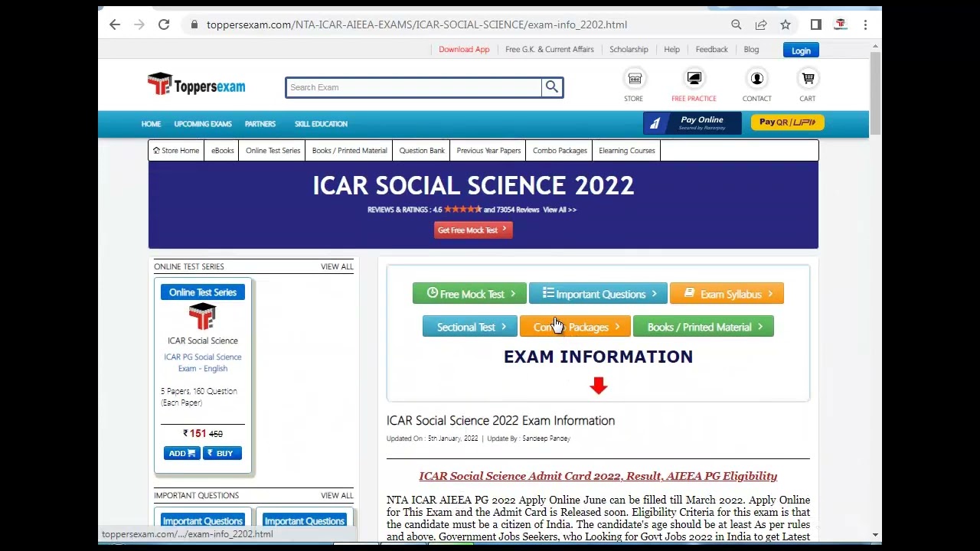The height and width of the screenshot is (551, 980).
Task: Open Download App link
Action: pyautogui.click(x=464, y=49)
